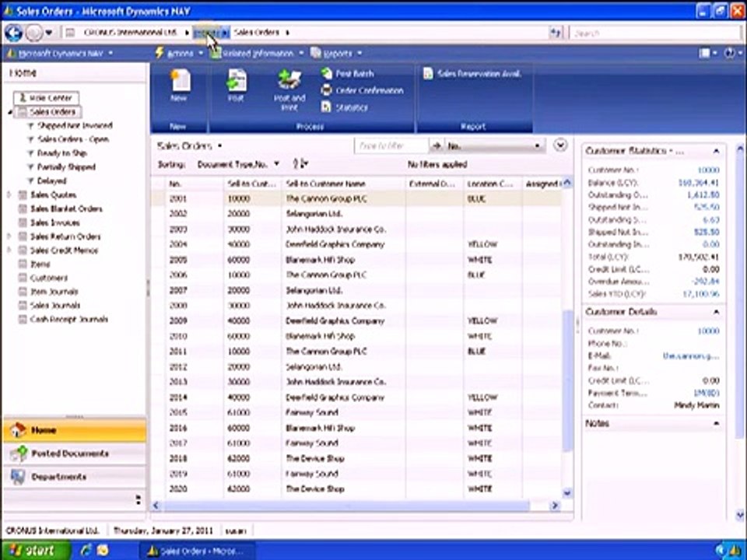The image size is (747, 560).
Task: Click the Payment Terms value link
Action: pos(706,393)
